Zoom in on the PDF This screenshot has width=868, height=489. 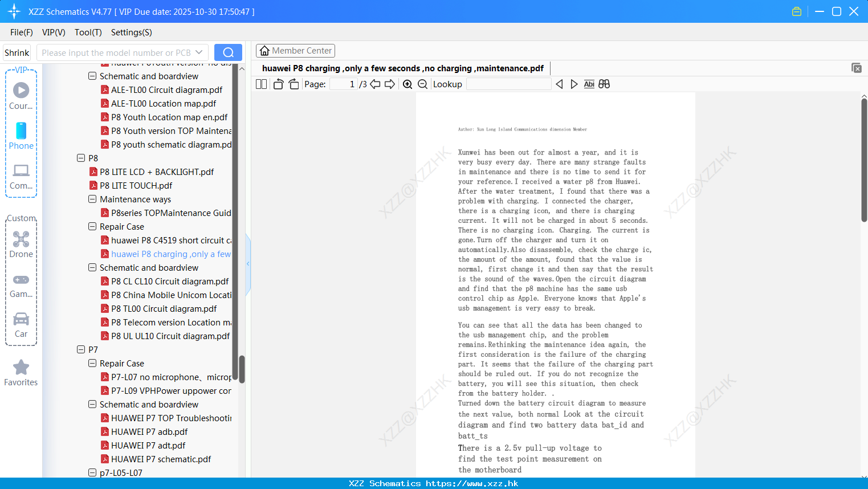click(x=407, y=84)
